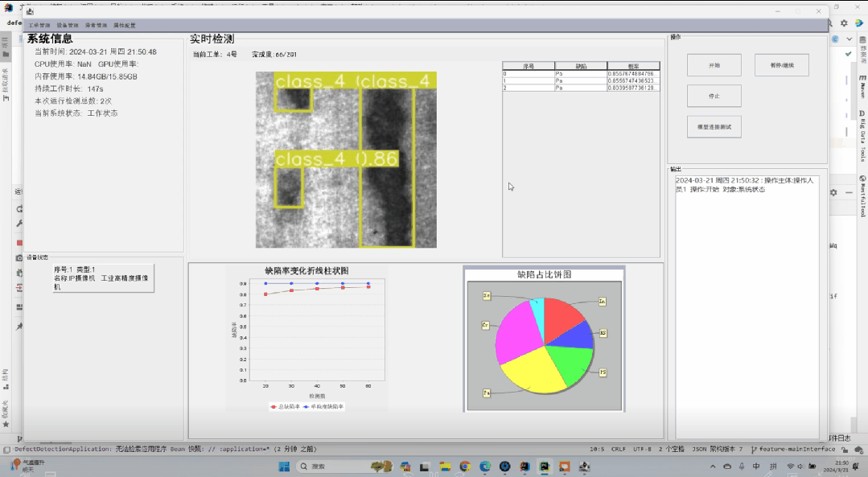868x477 pixels.
Task: Open the RestfulTool panel in IDE
Action: pos(862,196)
